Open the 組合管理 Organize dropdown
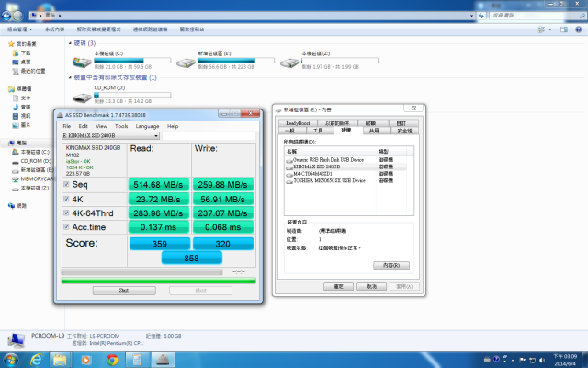588x368 pixels. click(x=19, y=29)
